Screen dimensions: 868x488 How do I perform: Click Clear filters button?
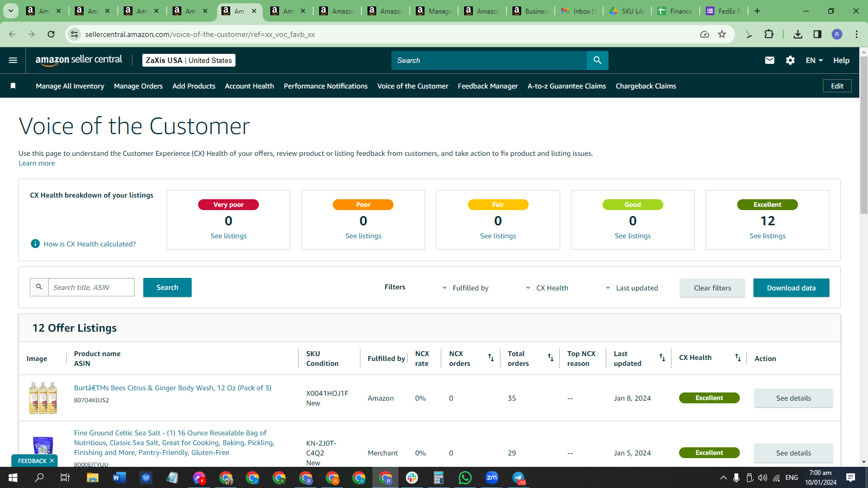tap(712, 288)
